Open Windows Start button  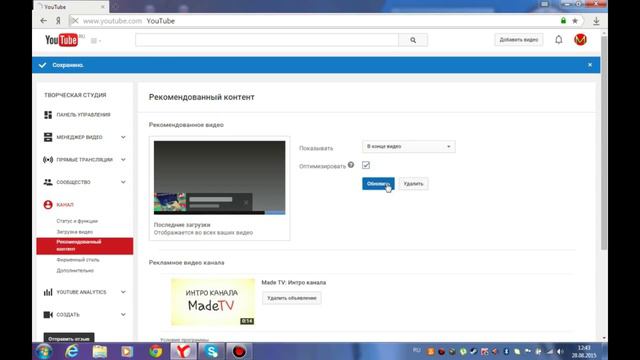(43, 351)
